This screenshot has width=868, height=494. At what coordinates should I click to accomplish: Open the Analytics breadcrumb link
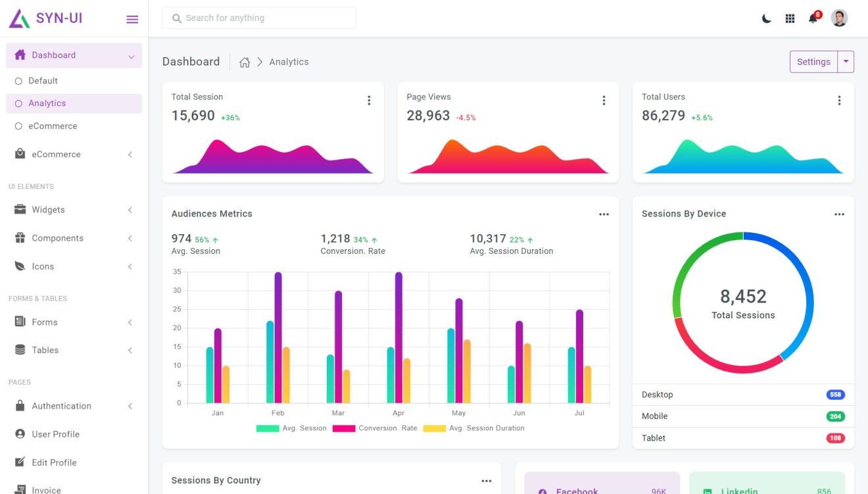coord(288,61)
